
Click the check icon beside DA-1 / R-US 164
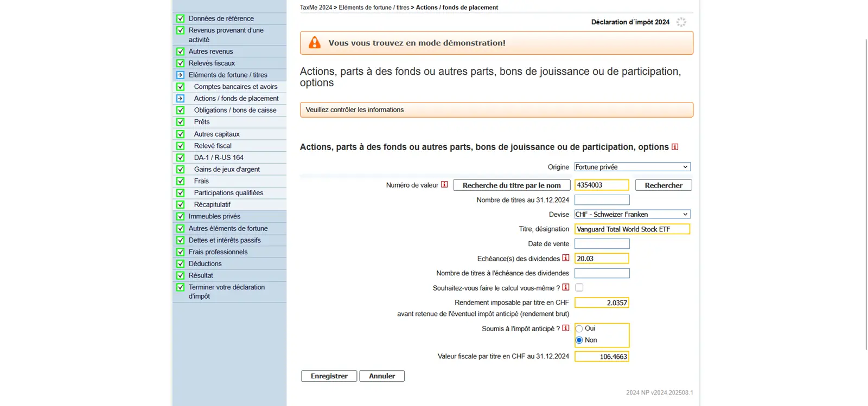[181, 158]
